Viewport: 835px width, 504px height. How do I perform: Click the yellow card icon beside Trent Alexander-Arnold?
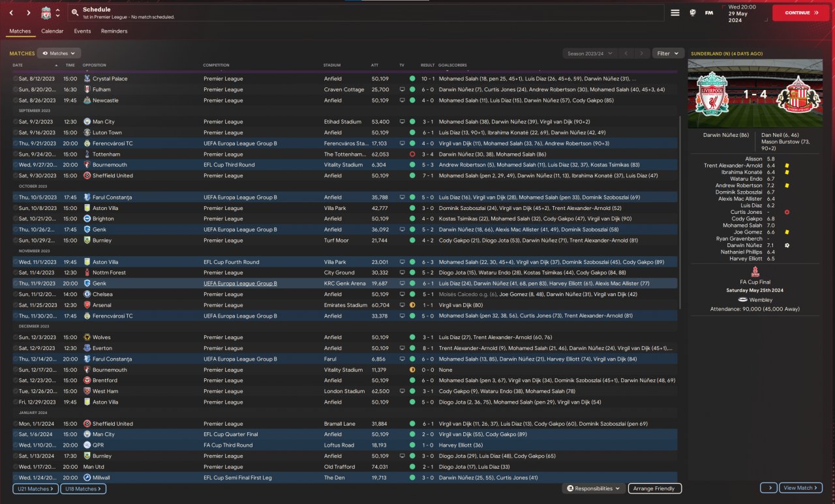787,166
